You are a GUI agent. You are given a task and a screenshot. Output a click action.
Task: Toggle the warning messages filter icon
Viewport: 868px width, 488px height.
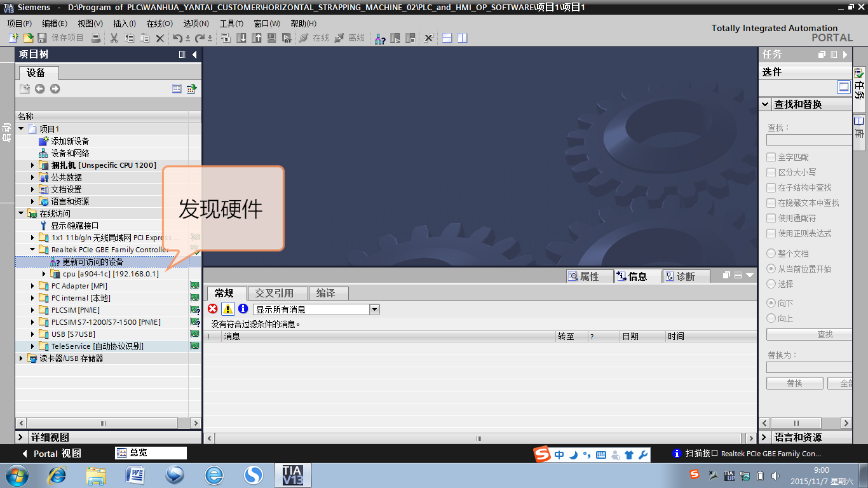(x=228, y=309)
